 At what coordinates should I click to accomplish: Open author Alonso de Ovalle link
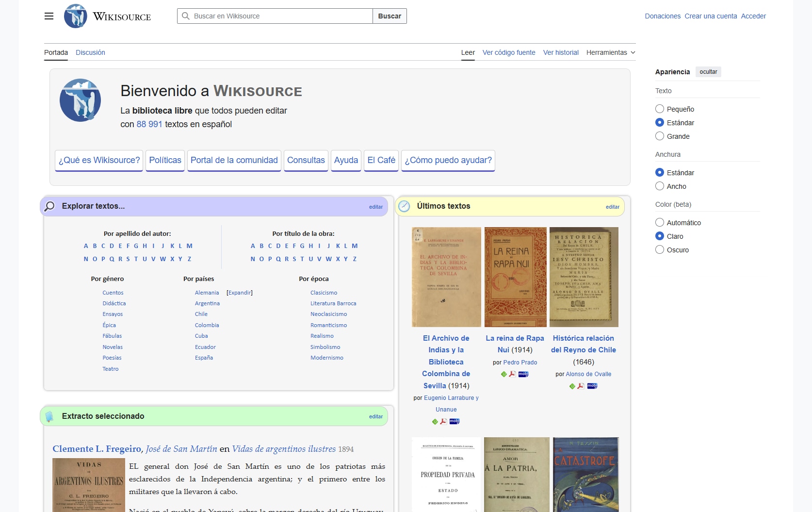(588, 374)
